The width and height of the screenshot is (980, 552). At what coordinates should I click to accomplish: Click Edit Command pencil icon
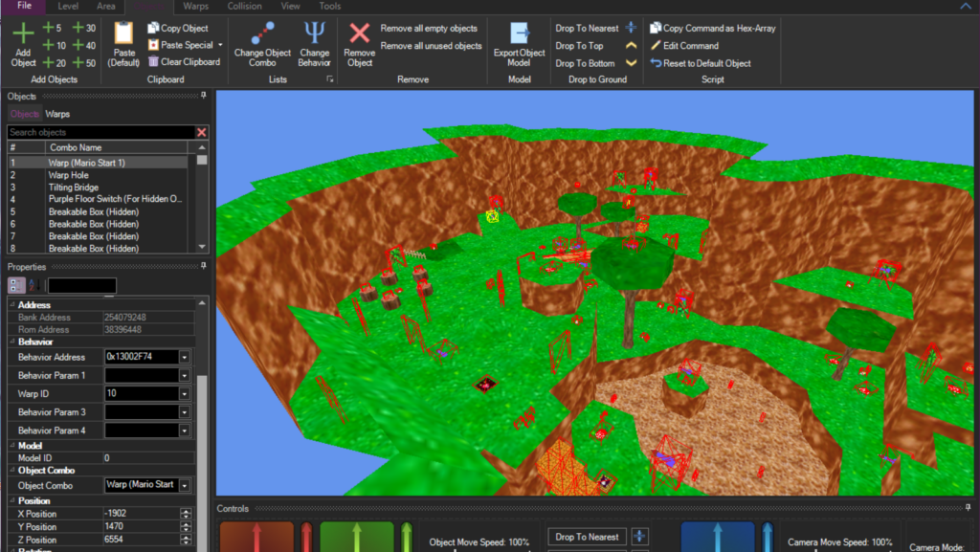pos(656,46)
